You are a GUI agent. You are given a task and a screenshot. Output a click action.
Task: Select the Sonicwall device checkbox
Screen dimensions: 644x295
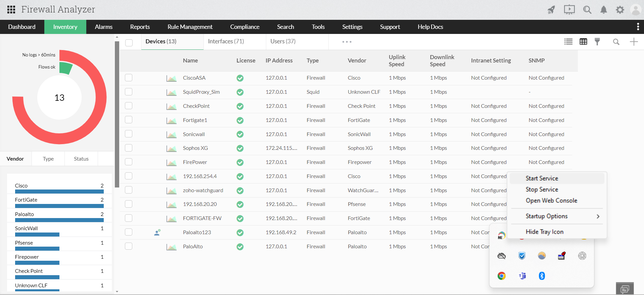coord(129,134)
